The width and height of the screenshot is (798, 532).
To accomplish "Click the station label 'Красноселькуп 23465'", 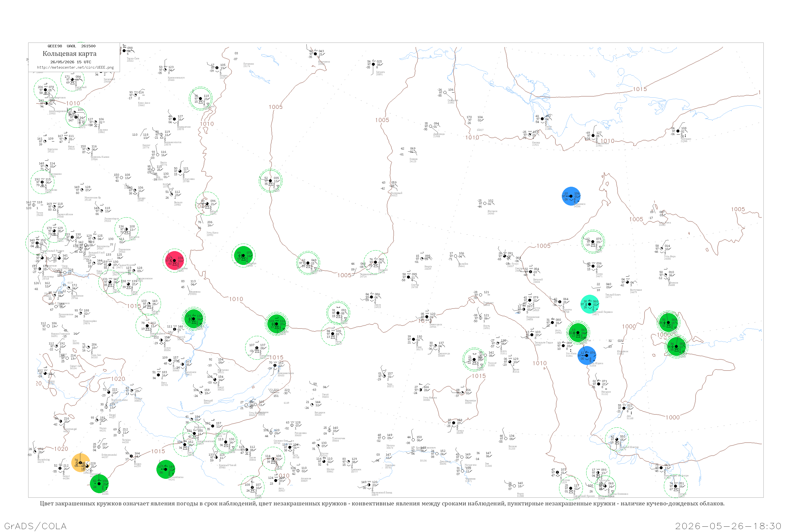I will click(x=176, y=79).
